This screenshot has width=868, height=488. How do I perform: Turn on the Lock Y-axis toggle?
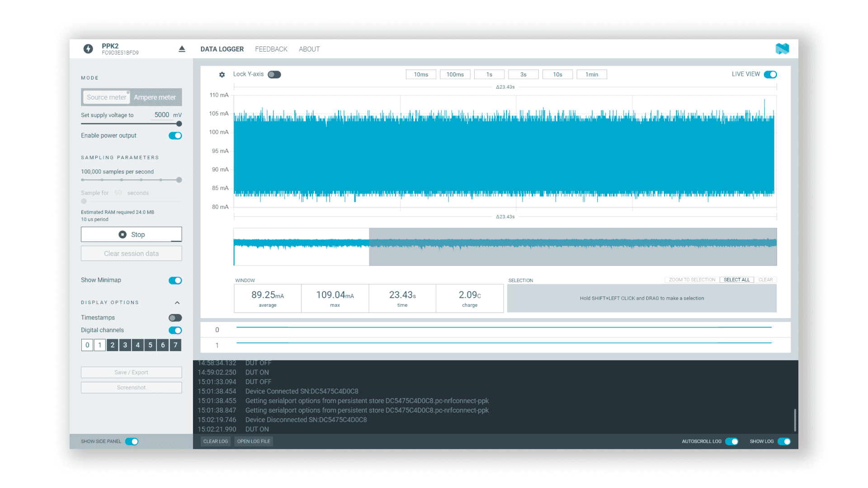(274, 75)
